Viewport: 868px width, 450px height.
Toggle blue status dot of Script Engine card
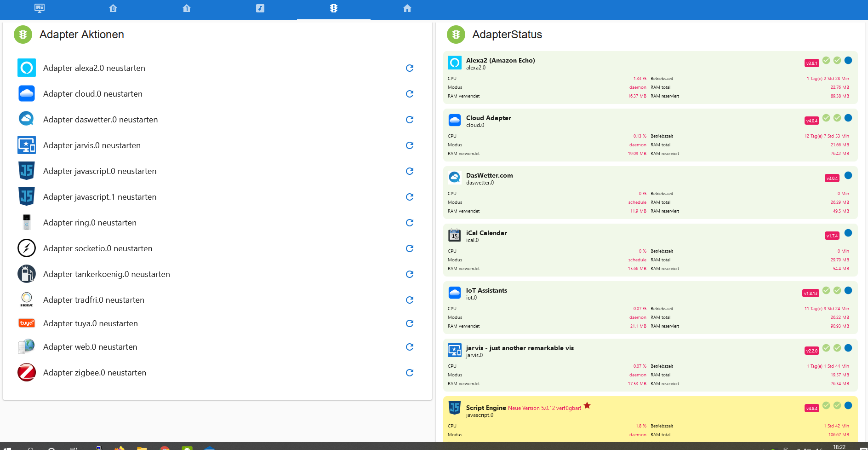848,405
